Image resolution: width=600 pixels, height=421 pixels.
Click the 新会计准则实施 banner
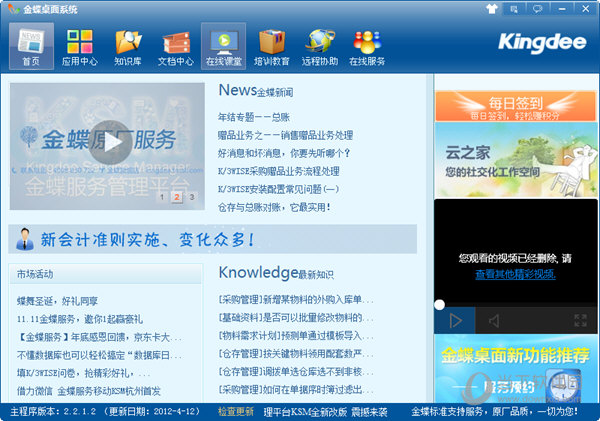212,239
